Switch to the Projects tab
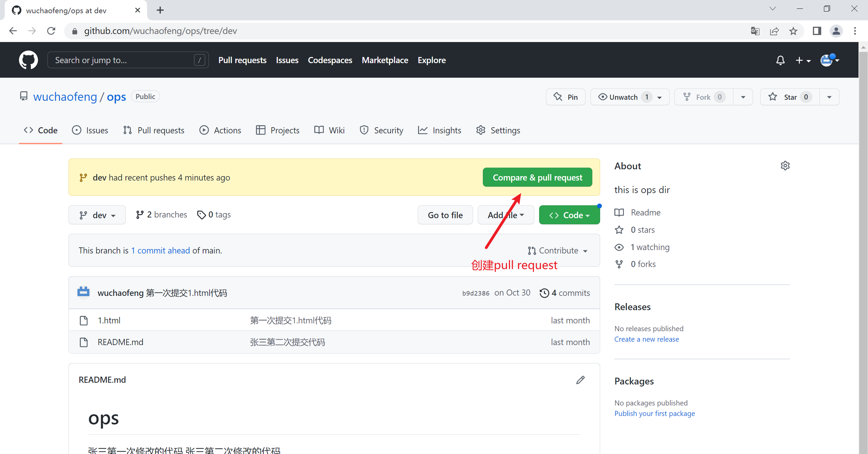868x454 pixels. pos(278,130)
